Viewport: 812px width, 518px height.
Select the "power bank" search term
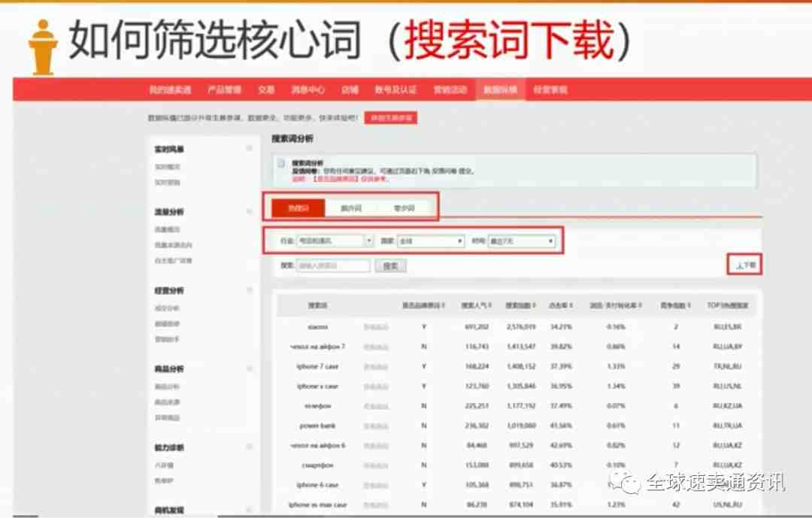click(317, 426)
